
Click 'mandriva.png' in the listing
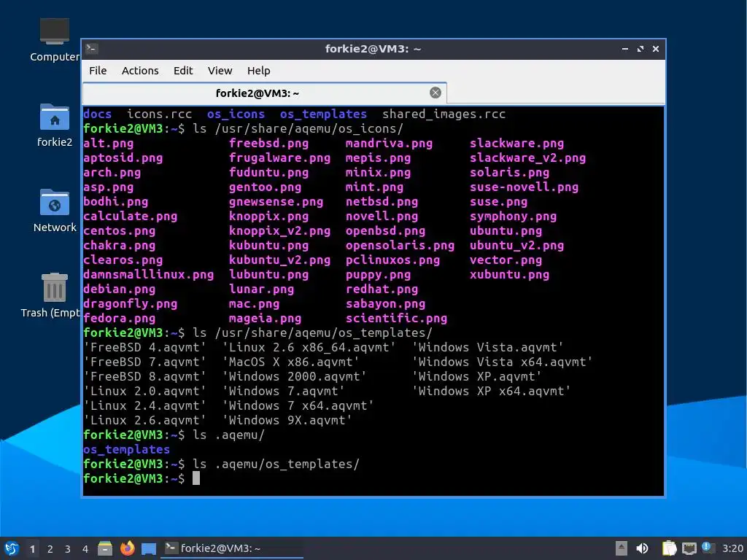[389, 144]
